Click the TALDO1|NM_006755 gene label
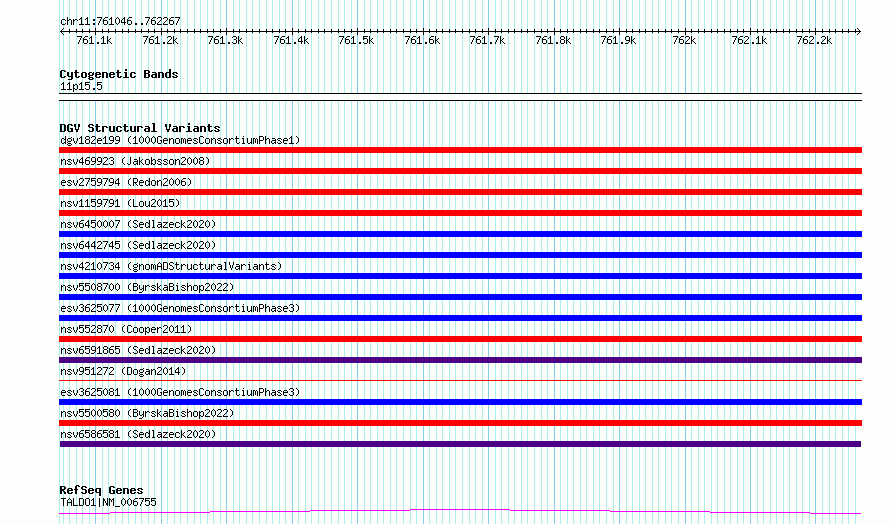 [108, 502]
